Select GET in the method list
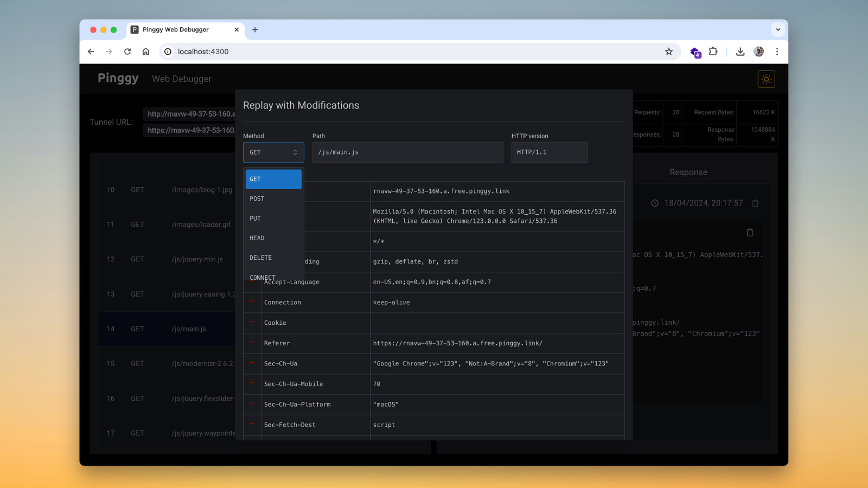The height and width of the screenshot is (488, 868). pyautogui.click(x=273, y=179)
